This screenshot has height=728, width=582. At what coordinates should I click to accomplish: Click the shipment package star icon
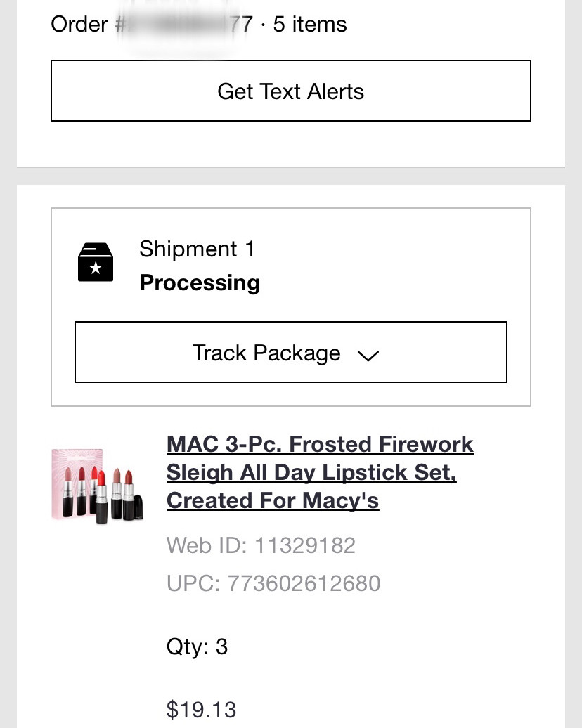[96, 262]
